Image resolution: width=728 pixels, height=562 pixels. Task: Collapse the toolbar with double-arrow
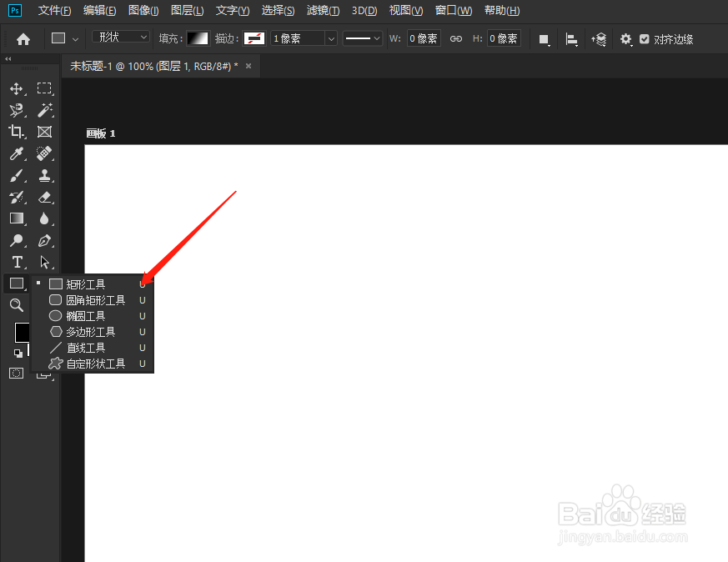click(x=8, y=59)
